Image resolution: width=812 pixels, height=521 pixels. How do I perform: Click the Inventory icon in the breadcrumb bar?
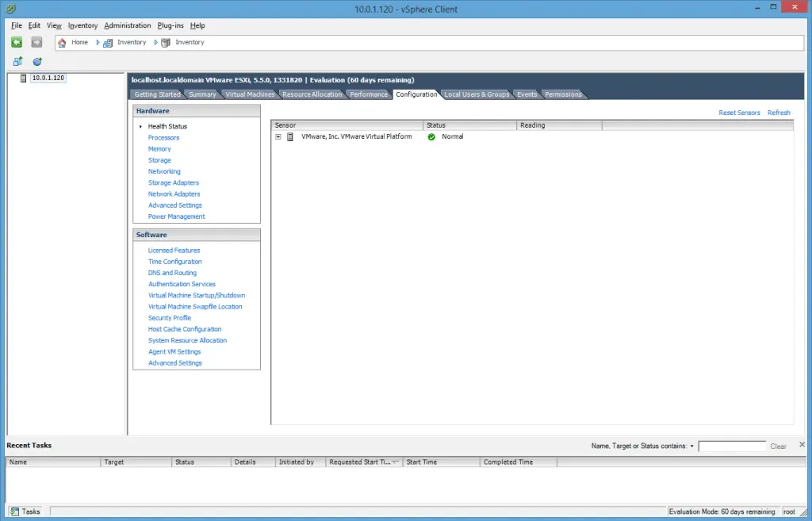click(x=109, y=42)
